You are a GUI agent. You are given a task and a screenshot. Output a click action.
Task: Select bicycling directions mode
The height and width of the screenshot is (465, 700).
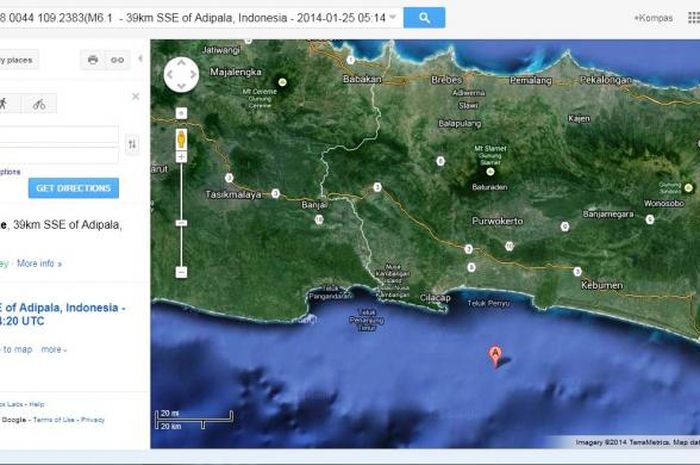click(39, 104)
